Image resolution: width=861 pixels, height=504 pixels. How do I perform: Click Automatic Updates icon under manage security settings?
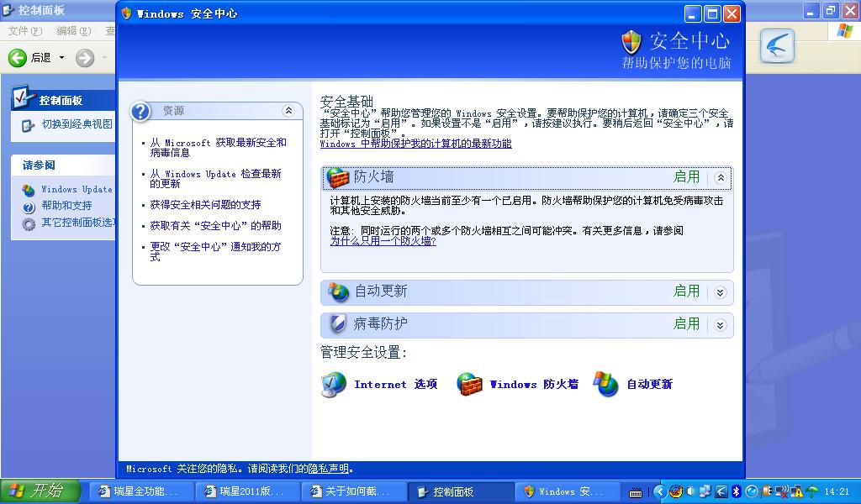(x=605, y=384)
